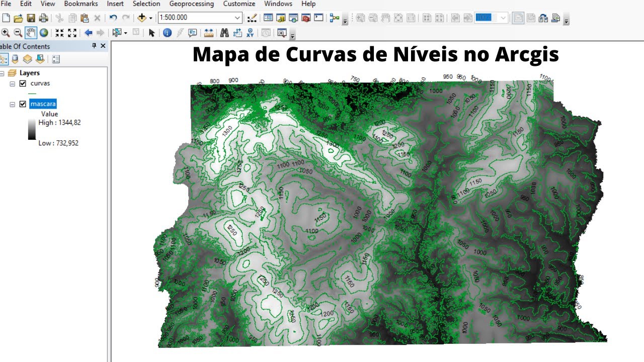Image resolution: width=644 pixels, height=362 pixels.
Task: Activate the Identify tool
Action: point(168,33)
